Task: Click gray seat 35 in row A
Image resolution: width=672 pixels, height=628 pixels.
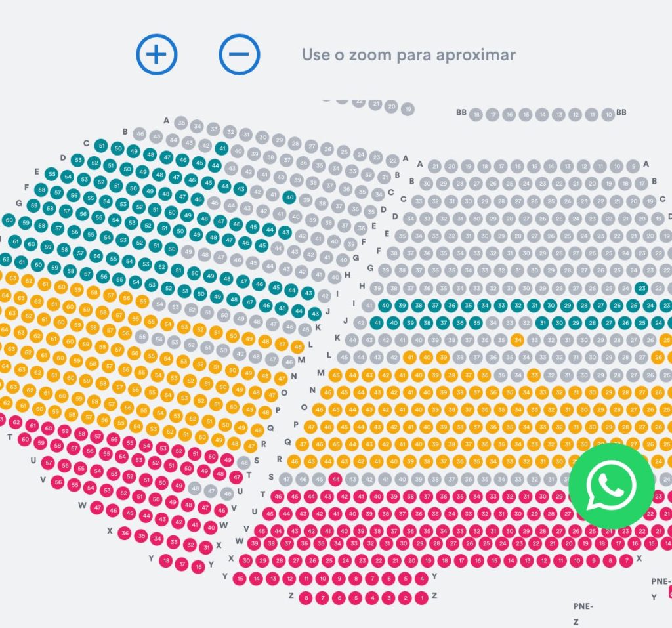Action: tap(181, 123)
